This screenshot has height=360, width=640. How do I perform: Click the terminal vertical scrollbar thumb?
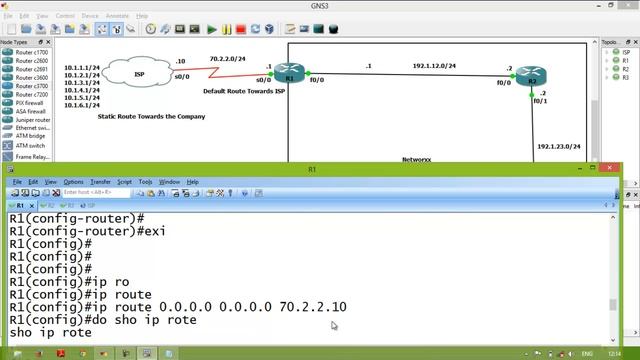pyautogui.click(x=613, y=304)
